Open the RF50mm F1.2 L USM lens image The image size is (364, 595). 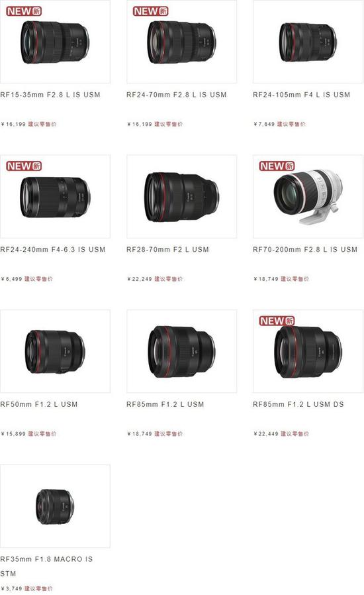click(x=55, y=351)
